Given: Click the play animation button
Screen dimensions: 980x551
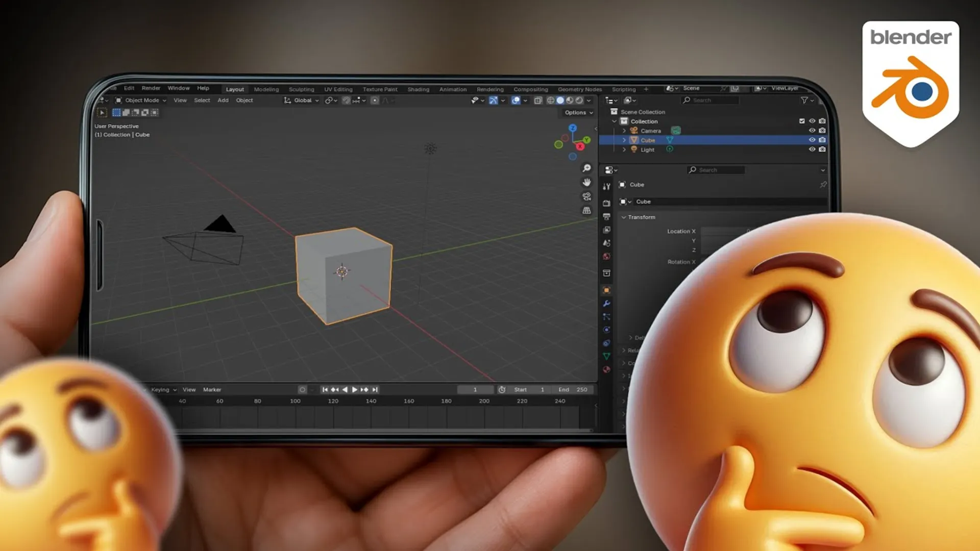Looking at the screenshot, I should [x=355, y=389].
